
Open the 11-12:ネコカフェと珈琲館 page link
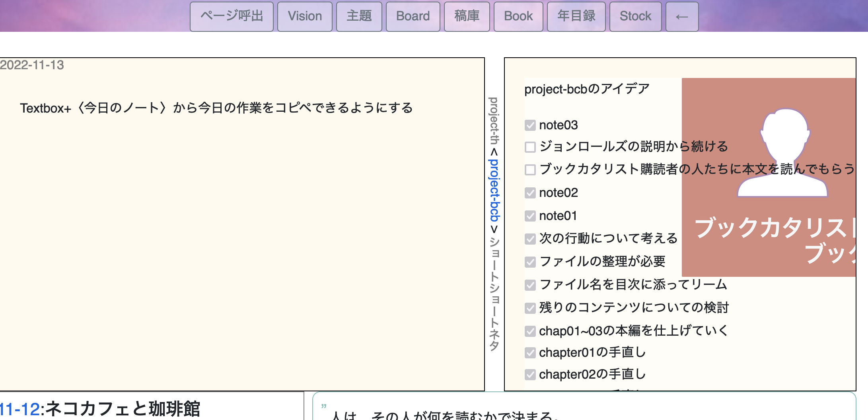[x=99, y=407]
